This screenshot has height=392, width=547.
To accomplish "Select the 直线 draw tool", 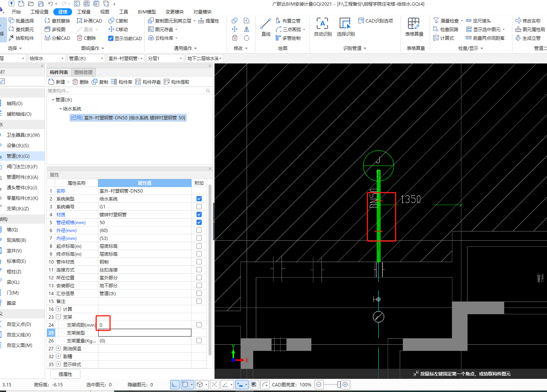I will tap(266, 27).
